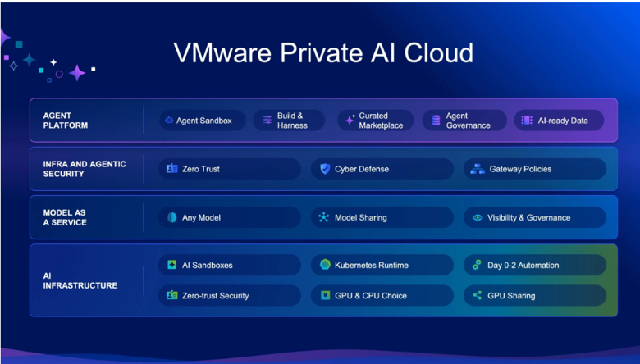
Task: Select the Visibility & Governance label
Action: click(x=529, y=218)
